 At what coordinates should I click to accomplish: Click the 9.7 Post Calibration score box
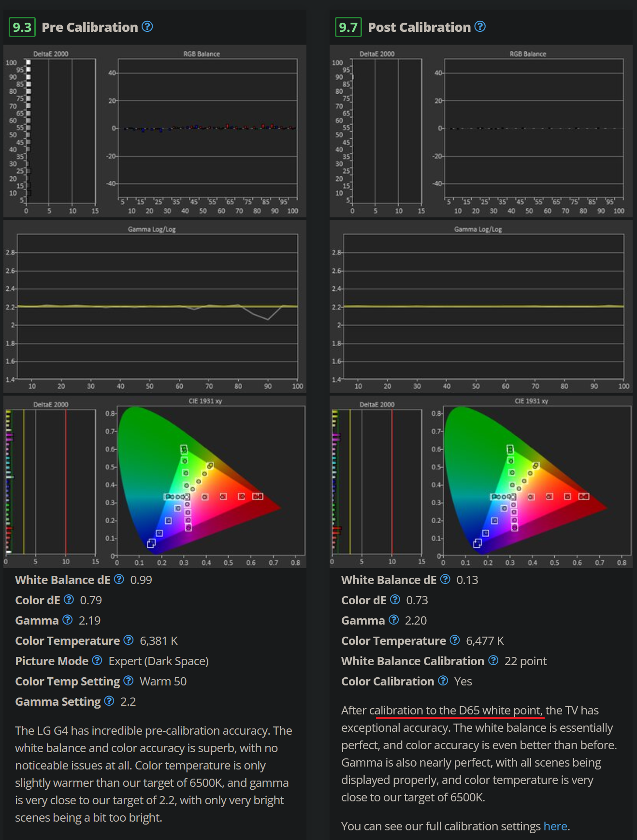pos(348,27)
